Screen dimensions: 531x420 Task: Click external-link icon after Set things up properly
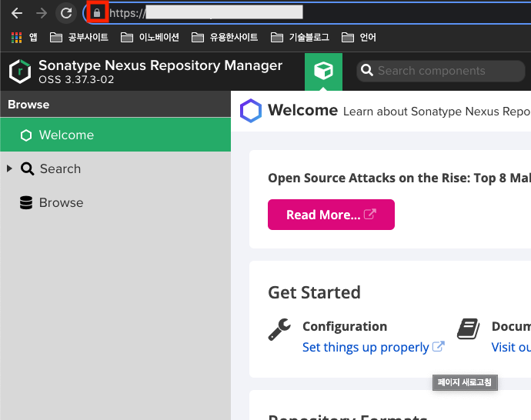(x=438, y=347)
